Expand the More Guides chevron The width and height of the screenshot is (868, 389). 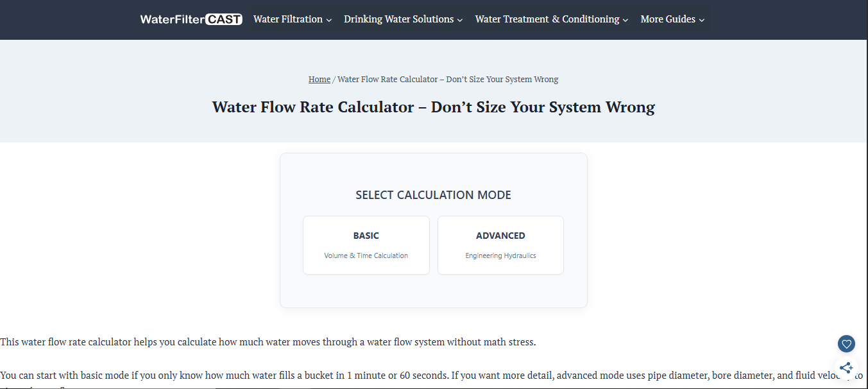(x=702, y=20)
